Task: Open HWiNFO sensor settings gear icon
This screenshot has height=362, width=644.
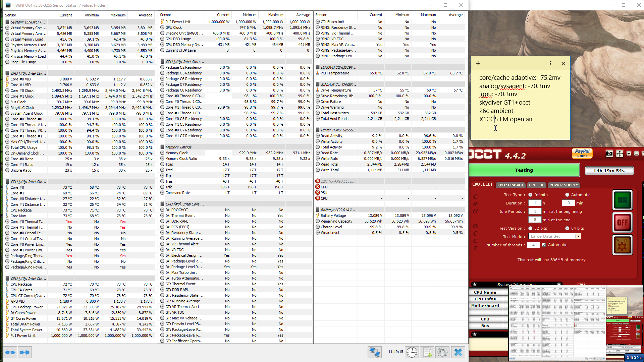Action: pyautogui.click(x=442, y=352)
